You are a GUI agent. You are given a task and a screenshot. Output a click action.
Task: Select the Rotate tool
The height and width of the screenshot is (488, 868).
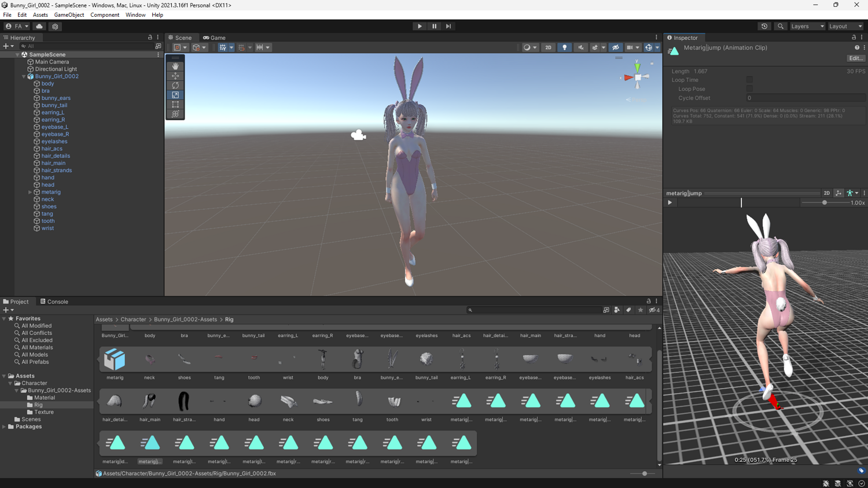click(175, 86)
